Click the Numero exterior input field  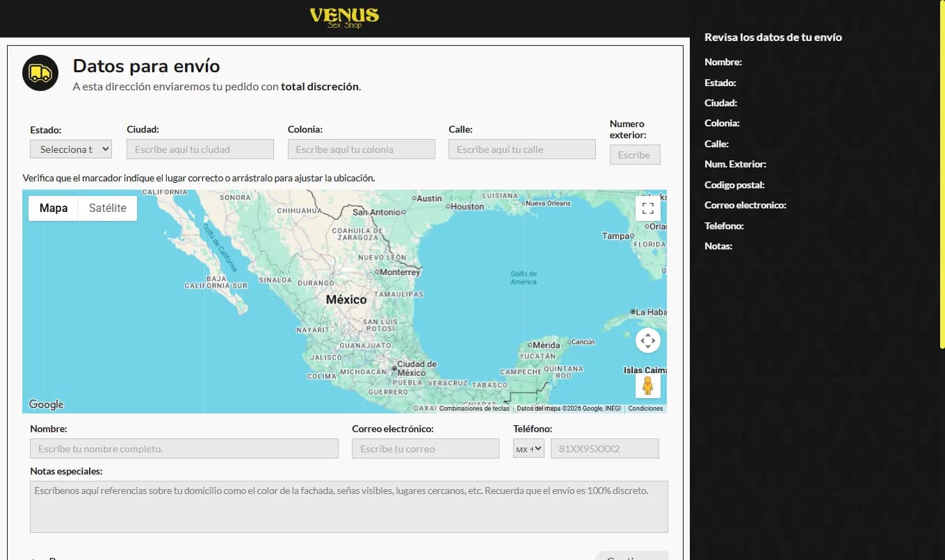[635, 154]
